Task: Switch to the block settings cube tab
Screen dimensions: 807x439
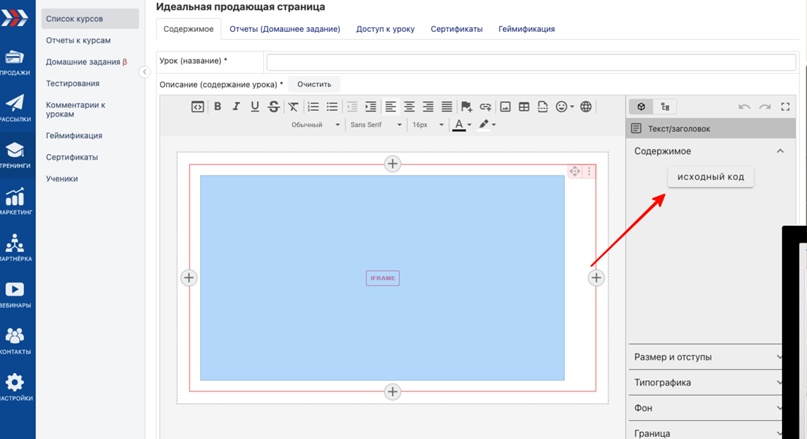Action: (x=641, y=107)
